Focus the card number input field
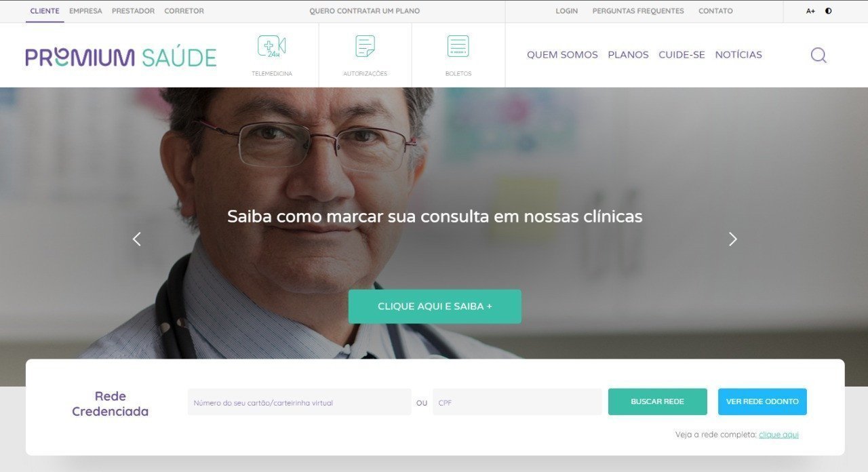This screenshot has width=868, height=472. click(299, 402)
